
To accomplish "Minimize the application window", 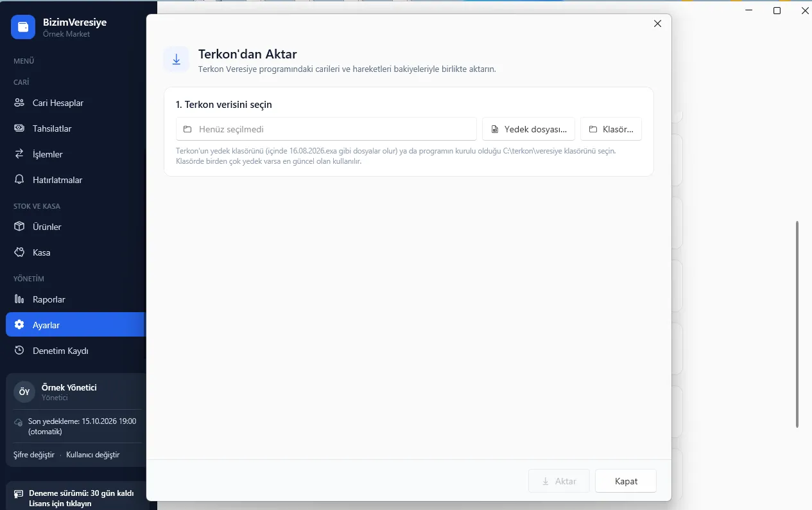I will 749,10.
